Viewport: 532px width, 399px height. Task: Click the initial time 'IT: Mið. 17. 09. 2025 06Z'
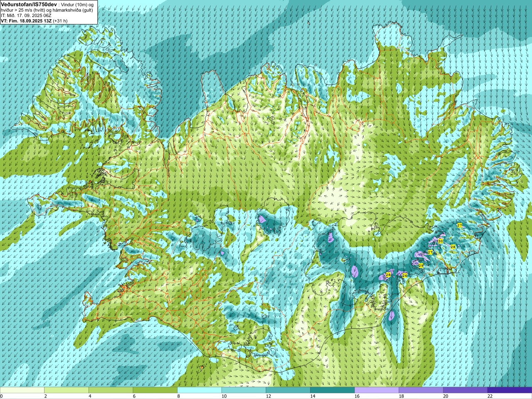click(26, 15)
